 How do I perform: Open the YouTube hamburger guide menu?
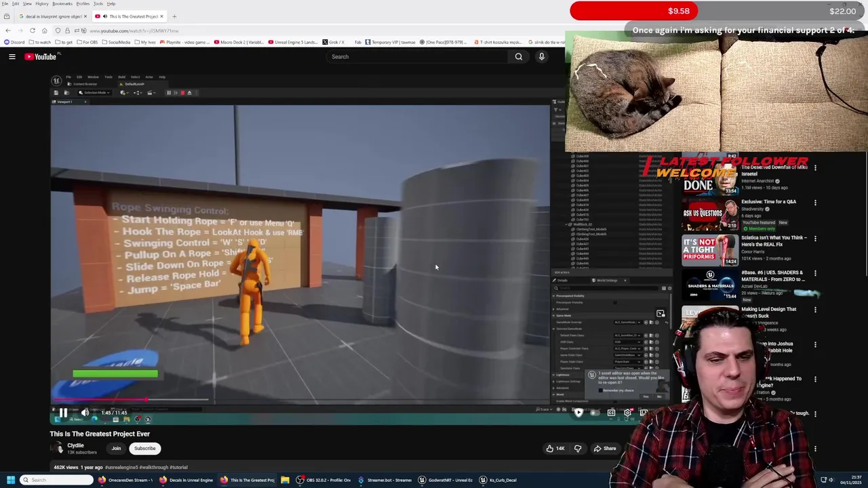pyautogui.click(x=12, y=56)
